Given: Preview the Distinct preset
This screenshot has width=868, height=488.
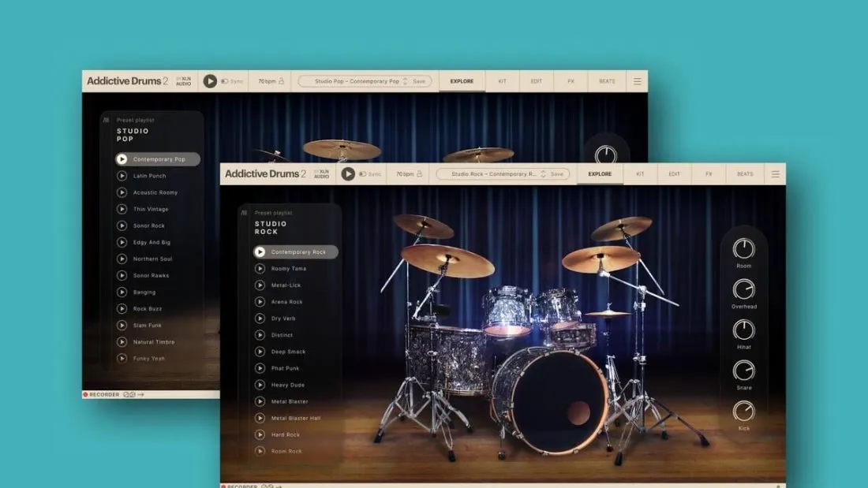Looking at the screenshot, I should pos(260,335).
